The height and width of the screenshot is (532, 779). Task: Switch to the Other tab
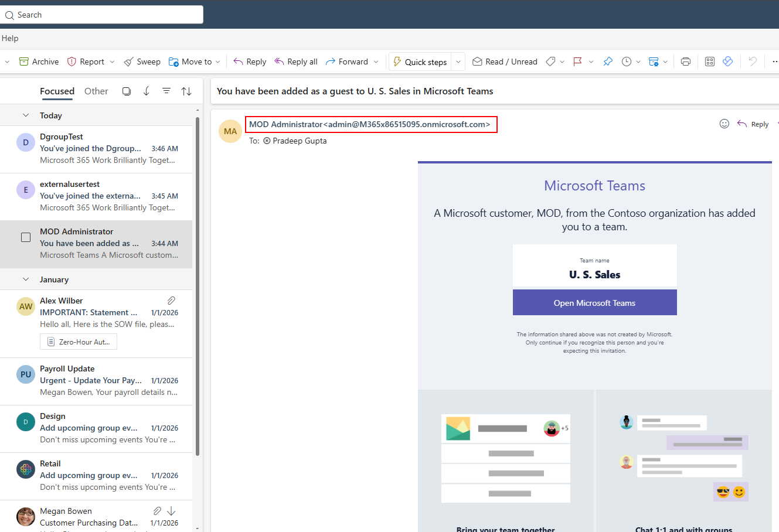pyautogui.click(x=96, y=91)
